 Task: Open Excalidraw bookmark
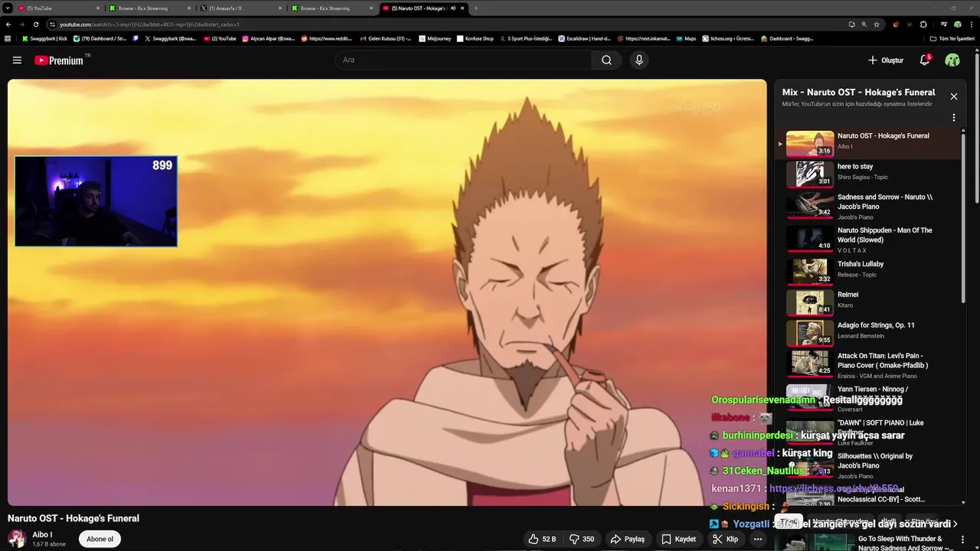pos(586,38)
